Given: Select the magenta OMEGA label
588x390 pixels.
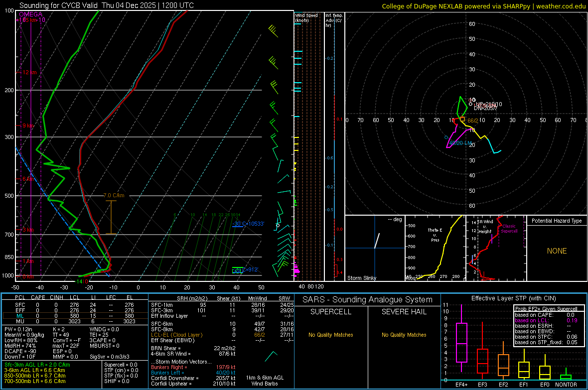Looking at the screenshot, I should pos(31,14).
